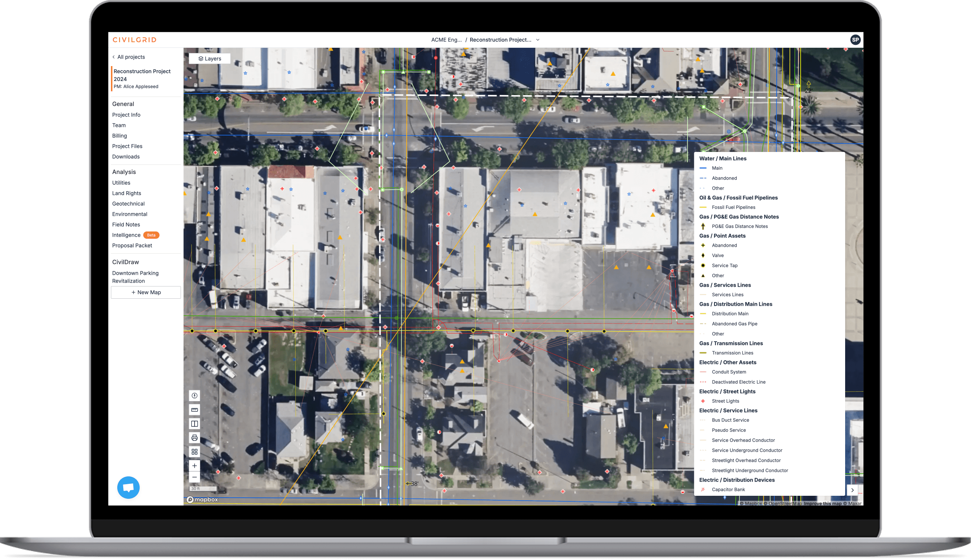Open Downtown Parking Revitalization map

[x=135, y=277]
